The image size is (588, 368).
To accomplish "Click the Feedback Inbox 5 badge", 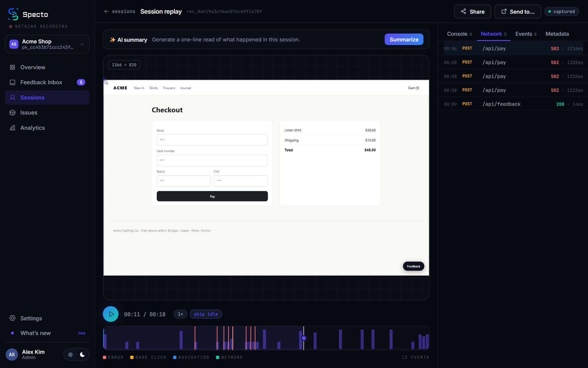I will pyautogui.click(x=81, y=82).
